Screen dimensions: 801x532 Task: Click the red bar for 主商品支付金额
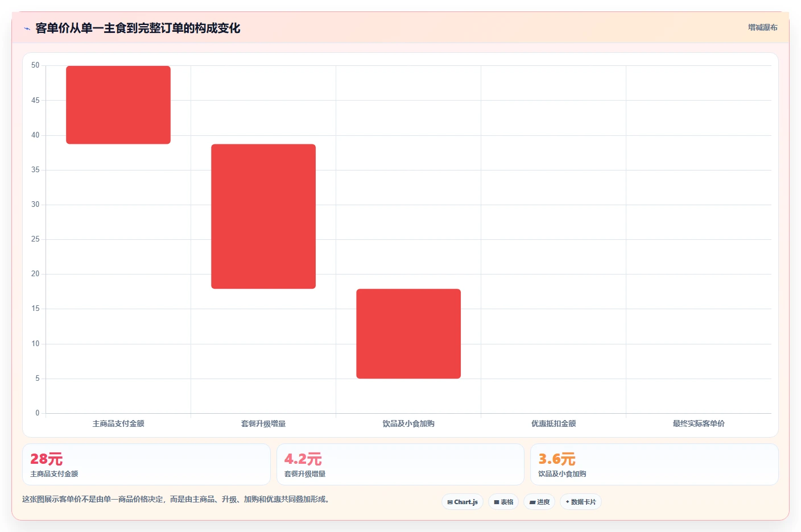118,105
